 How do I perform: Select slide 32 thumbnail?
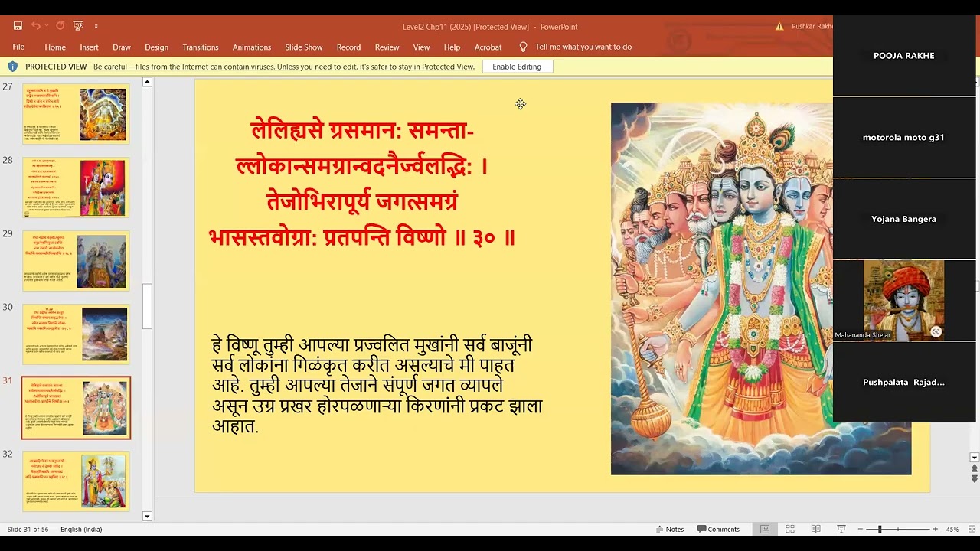(76, 481)
